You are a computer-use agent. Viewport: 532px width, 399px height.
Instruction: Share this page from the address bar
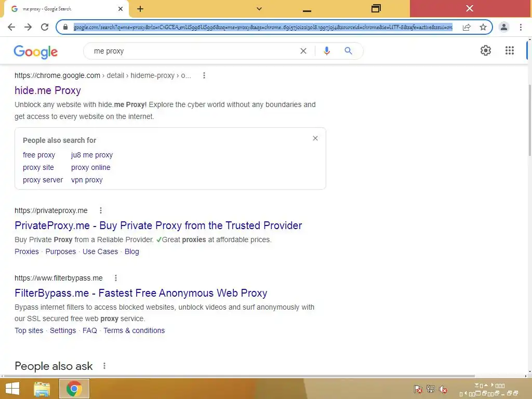point(467,27)
